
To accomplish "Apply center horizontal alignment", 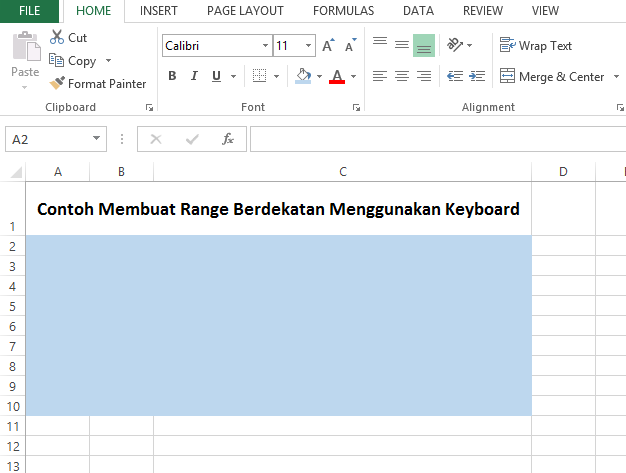I will pos(402,76).
